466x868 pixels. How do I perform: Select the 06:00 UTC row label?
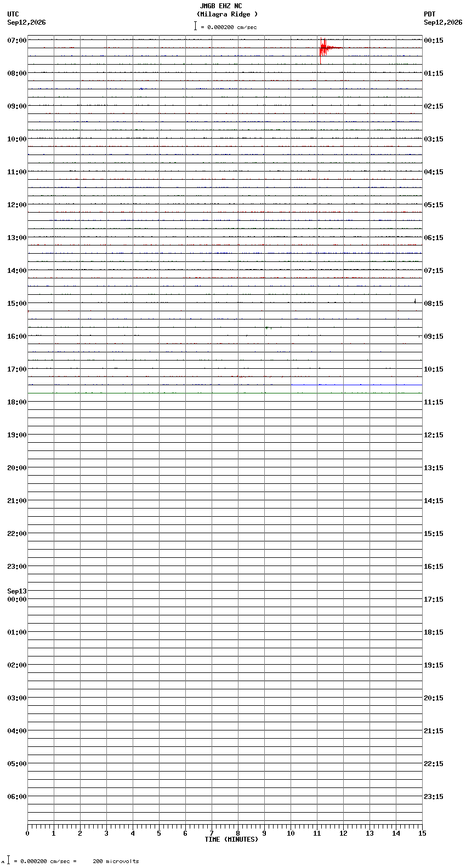click(17, 797)
